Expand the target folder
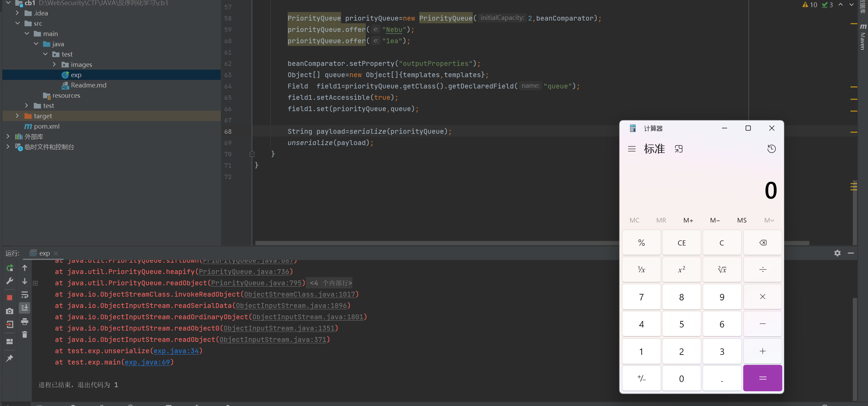Viewport: 868px width, 406px height. [x=17, y=116]
